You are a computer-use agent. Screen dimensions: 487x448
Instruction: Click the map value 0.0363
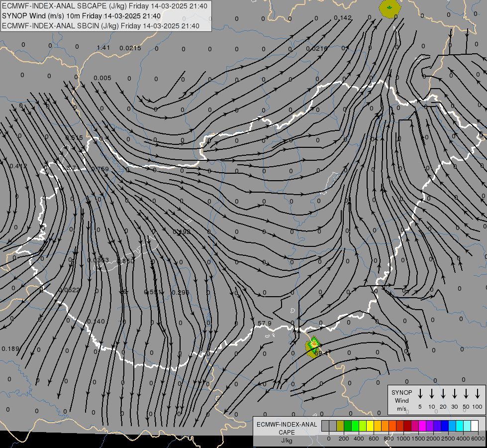[x=98, y=260]
